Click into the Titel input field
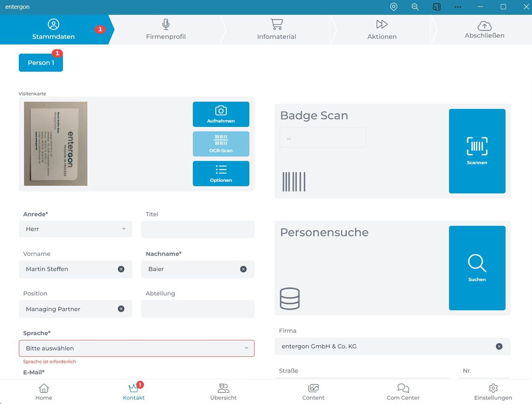This screenshot has height=404, width=532. click(197, 229)
